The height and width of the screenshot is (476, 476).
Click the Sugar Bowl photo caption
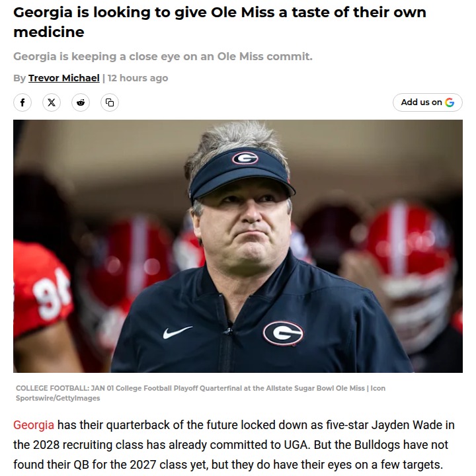pyautogui.click(x=192, y=388)
